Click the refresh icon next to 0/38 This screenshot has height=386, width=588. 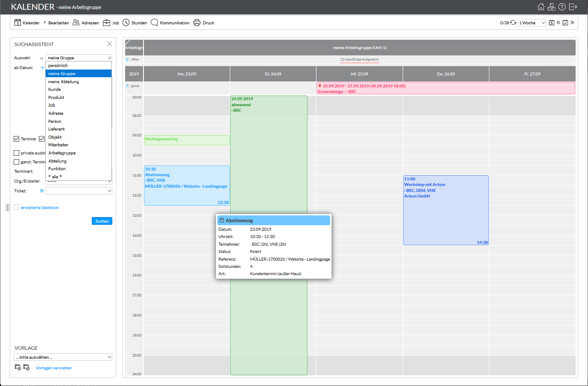click(x=513, y=23)
